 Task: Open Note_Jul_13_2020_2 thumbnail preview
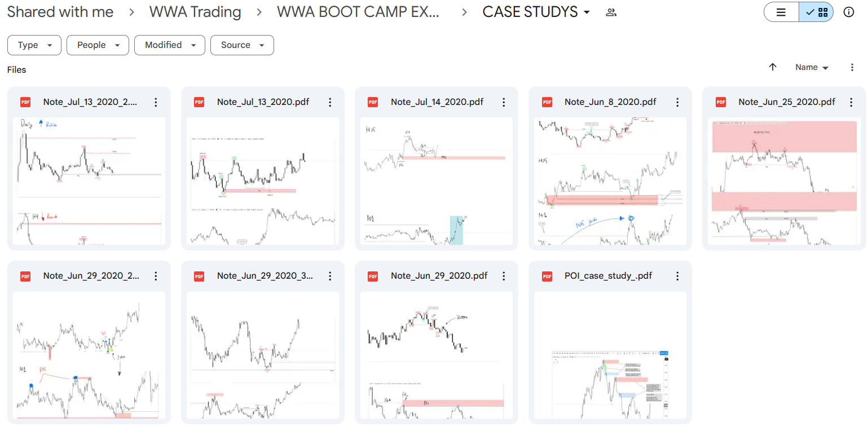coord(89,181)
